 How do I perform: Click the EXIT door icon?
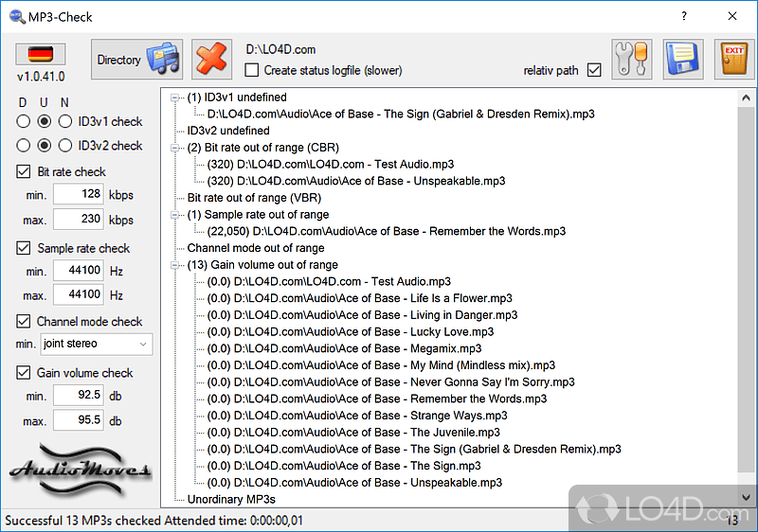point(734,60)
